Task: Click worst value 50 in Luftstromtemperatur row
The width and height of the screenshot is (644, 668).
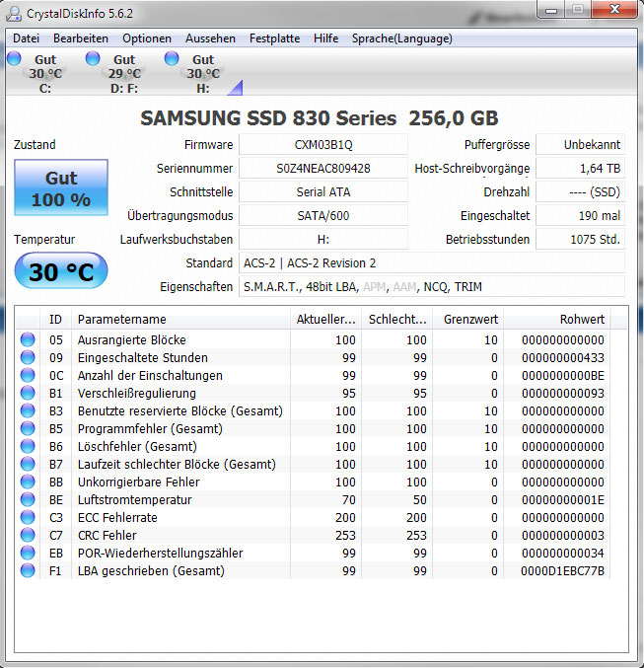Action: [x=419, y=499]
